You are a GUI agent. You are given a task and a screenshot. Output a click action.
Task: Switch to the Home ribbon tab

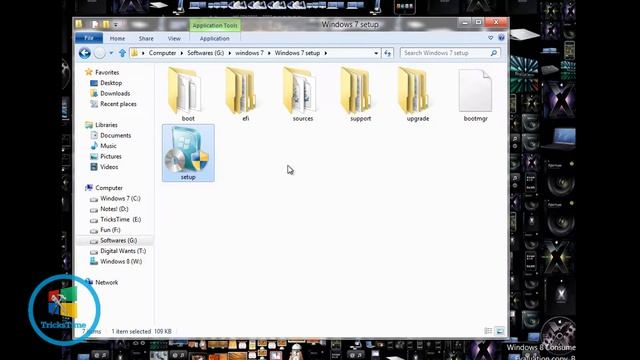[117, 38]
